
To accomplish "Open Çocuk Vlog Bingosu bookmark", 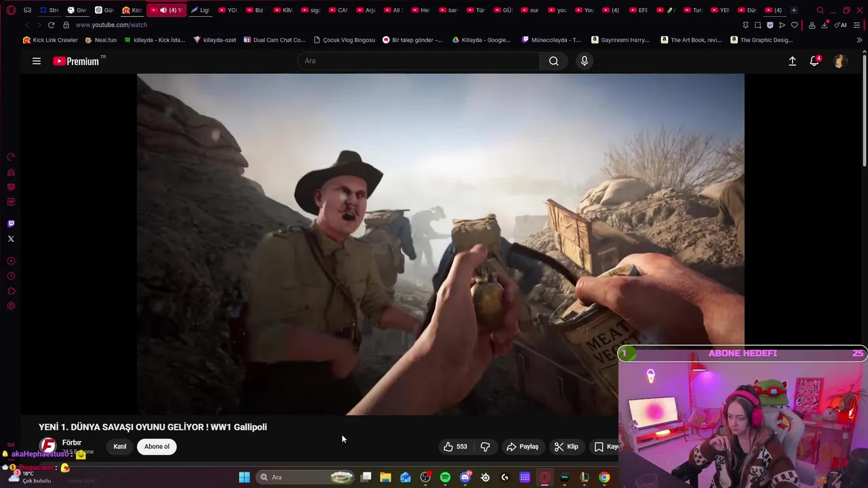I will click(344, 40).
